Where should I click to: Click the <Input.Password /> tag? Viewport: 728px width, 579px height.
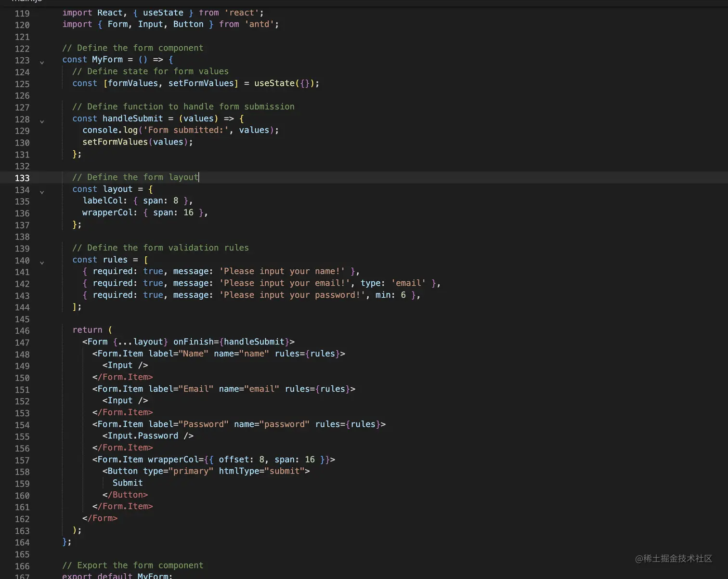coord(148,436)
